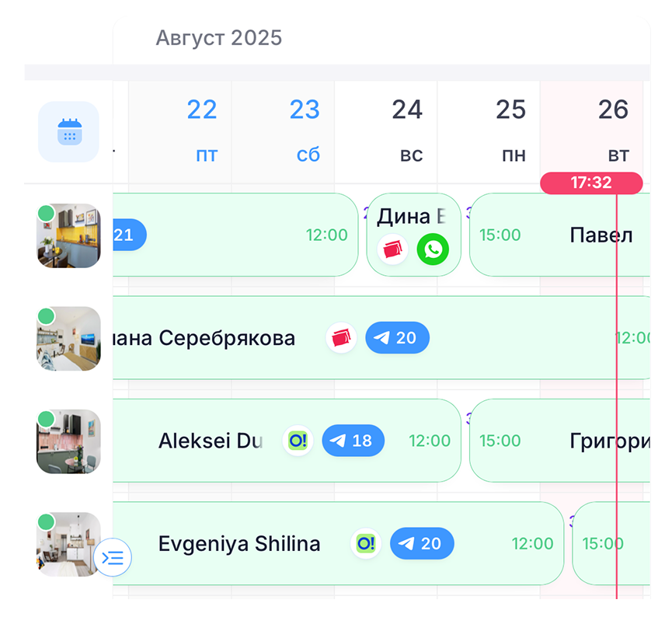Open the Август 2025 month label
Viewport: 672px width, 624px height.
(218, 37)
